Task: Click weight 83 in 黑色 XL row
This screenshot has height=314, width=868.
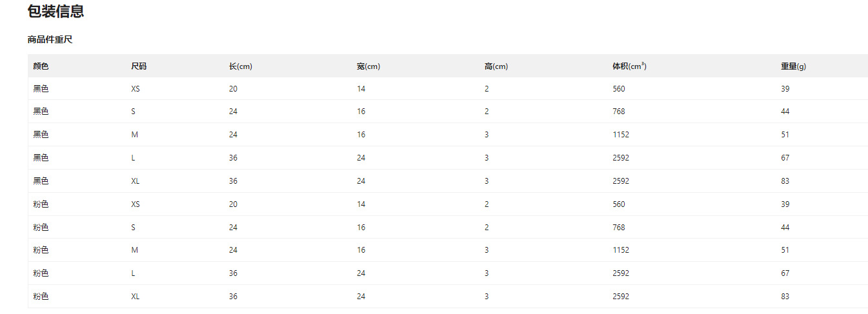Action: tap(785, 181)
